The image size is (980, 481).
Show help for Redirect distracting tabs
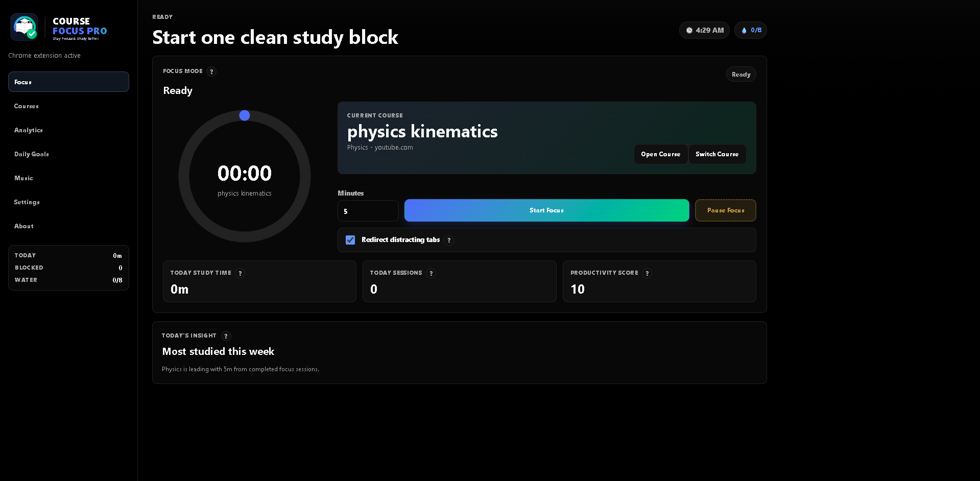[x=449, y=240]
